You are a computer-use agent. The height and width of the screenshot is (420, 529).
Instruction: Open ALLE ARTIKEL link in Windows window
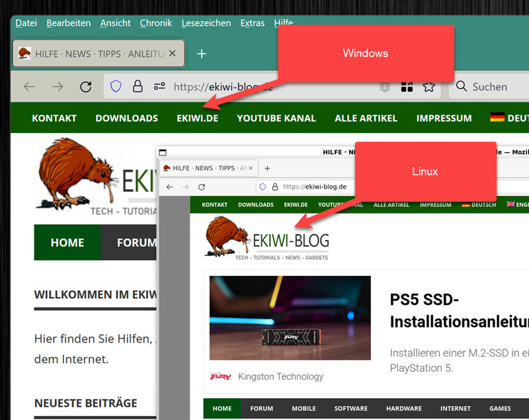pos(366,118)
